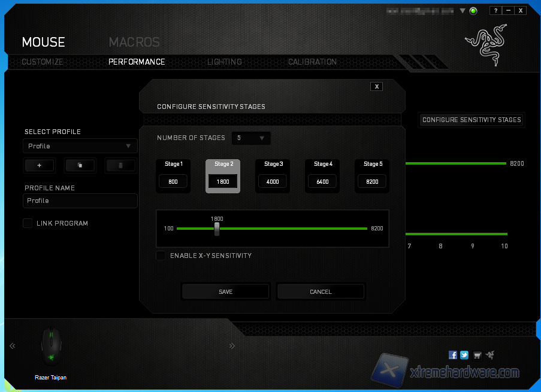This screenshot has height=392, width=541.
Task: Open the Razer store cart icon
Action: [x=477, y=355]
